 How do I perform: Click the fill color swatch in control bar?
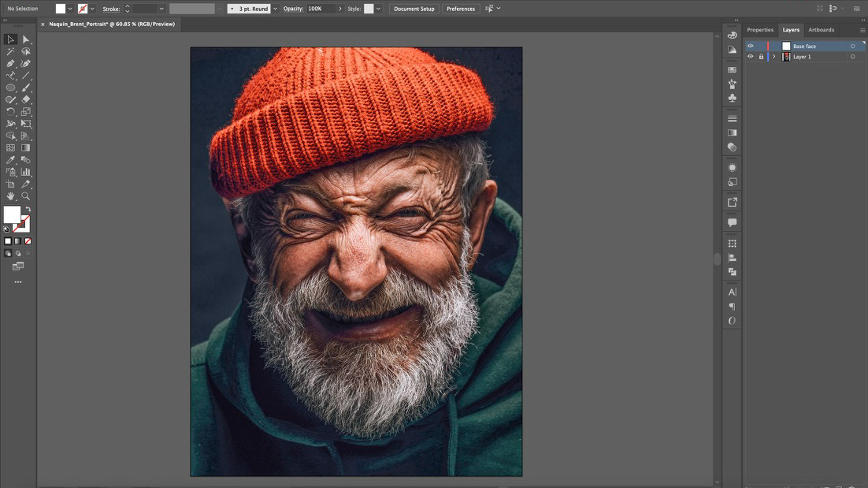tap(61, 9)
